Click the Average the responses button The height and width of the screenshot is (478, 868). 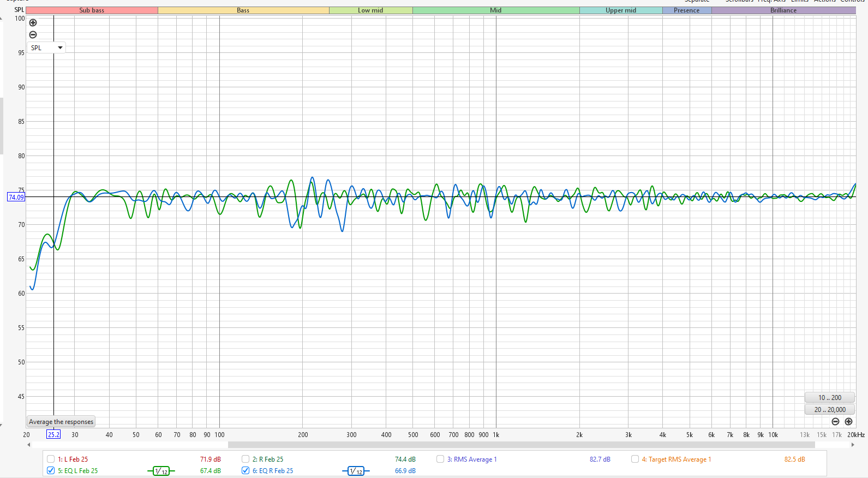[x=61, y=422]
